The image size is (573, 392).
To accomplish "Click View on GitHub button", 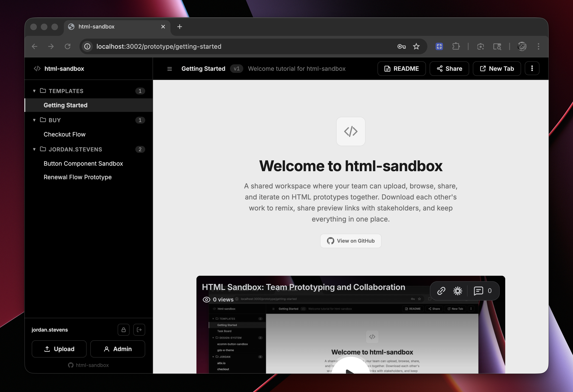I will click(x=351, y=241).
